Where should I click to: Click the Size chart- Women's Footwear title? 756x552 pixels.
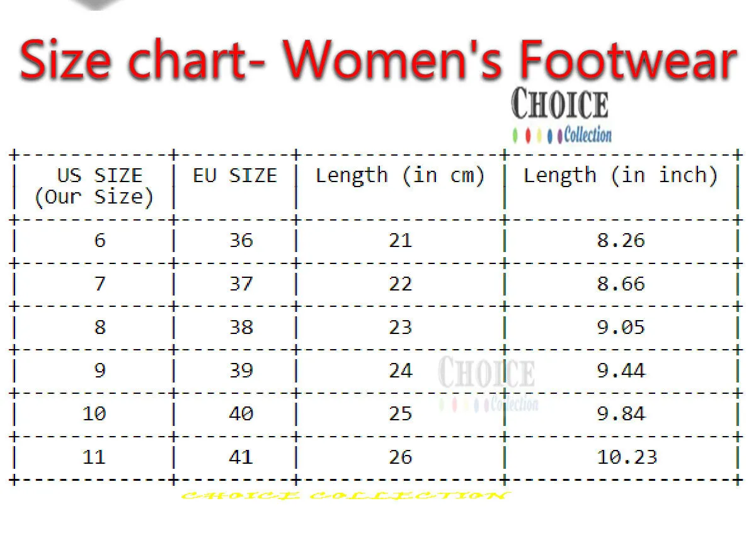tap(378, 60)
